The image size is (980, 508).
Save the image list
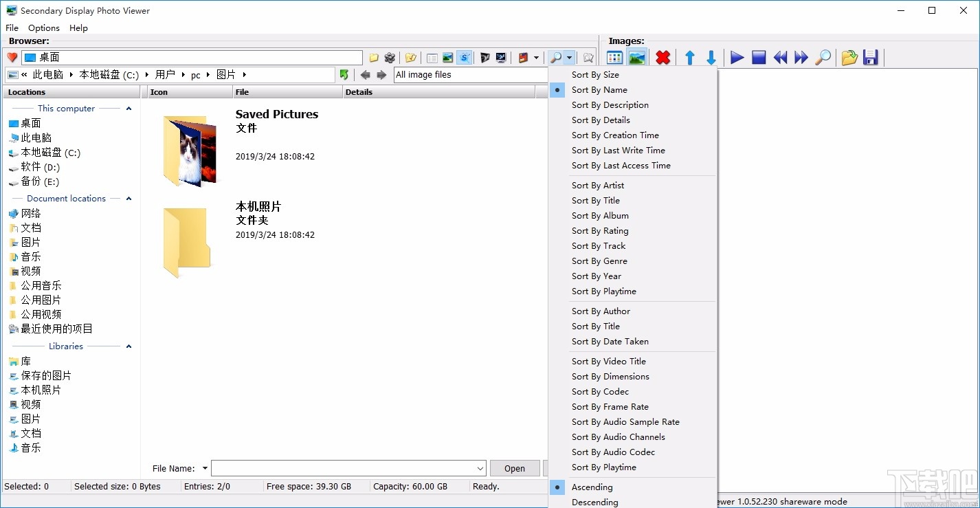point(870,58)
